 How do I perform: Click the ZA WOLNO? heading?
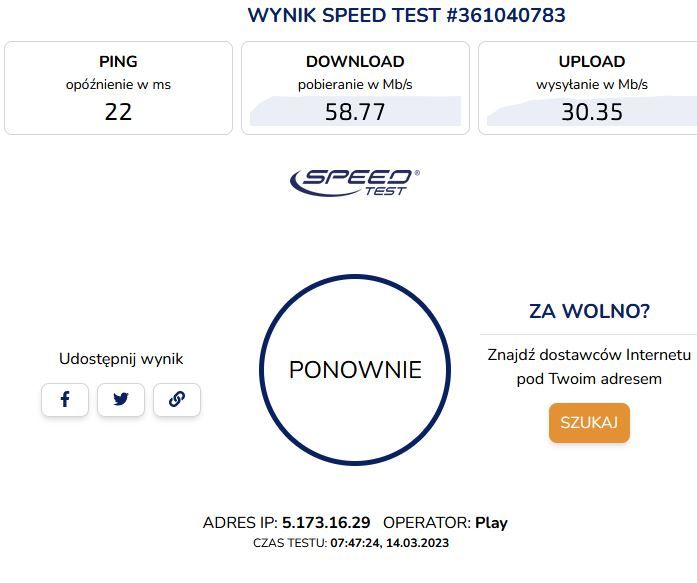(x=589, y=311)
